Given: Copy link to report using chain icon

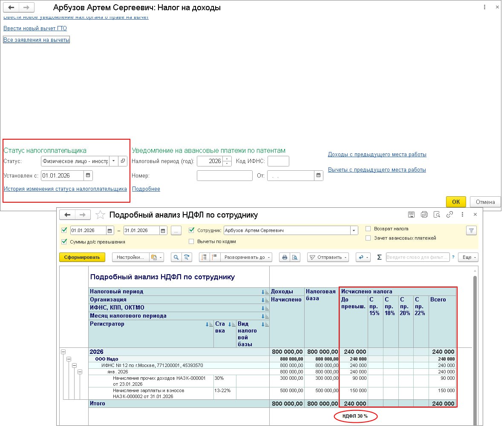Looking at the screenshot, I should pos(449,215).
